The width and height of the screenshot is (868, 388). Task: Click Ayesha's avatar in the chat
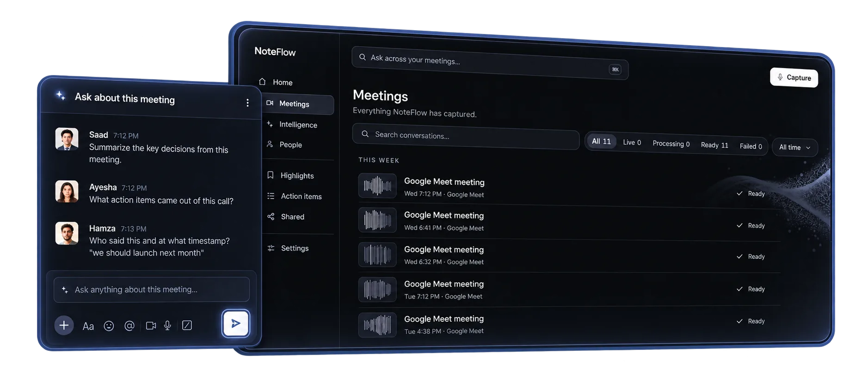[x=67, y=191]
